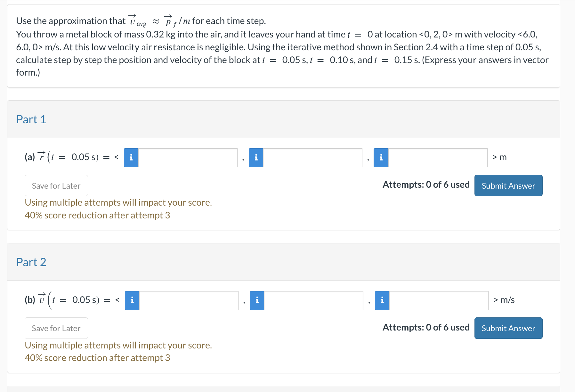575x392 pixels.
Task: Click the x-component field of the velocity vector
Action: point(189,300)
